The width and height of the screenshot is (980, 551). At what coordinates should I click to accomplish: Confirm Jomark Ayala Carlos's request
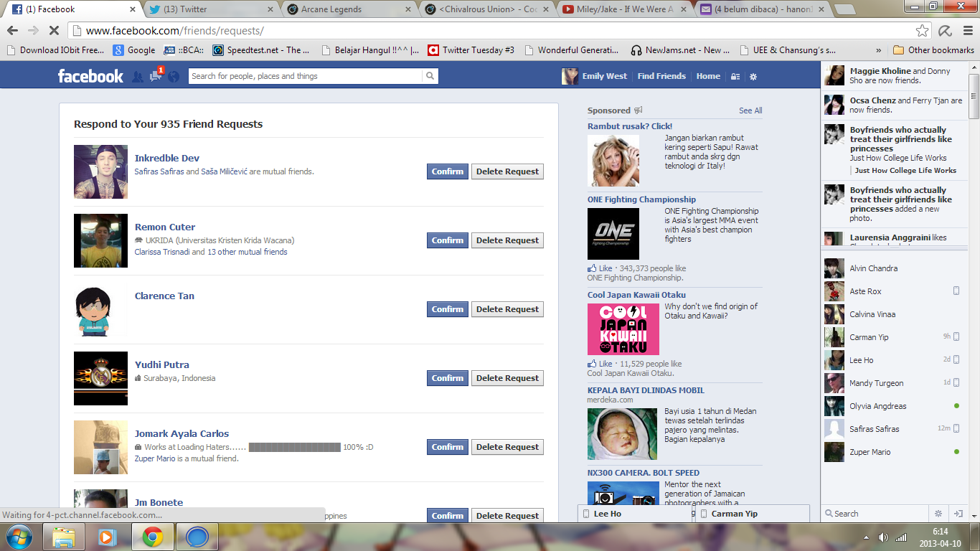pos(448,447)
